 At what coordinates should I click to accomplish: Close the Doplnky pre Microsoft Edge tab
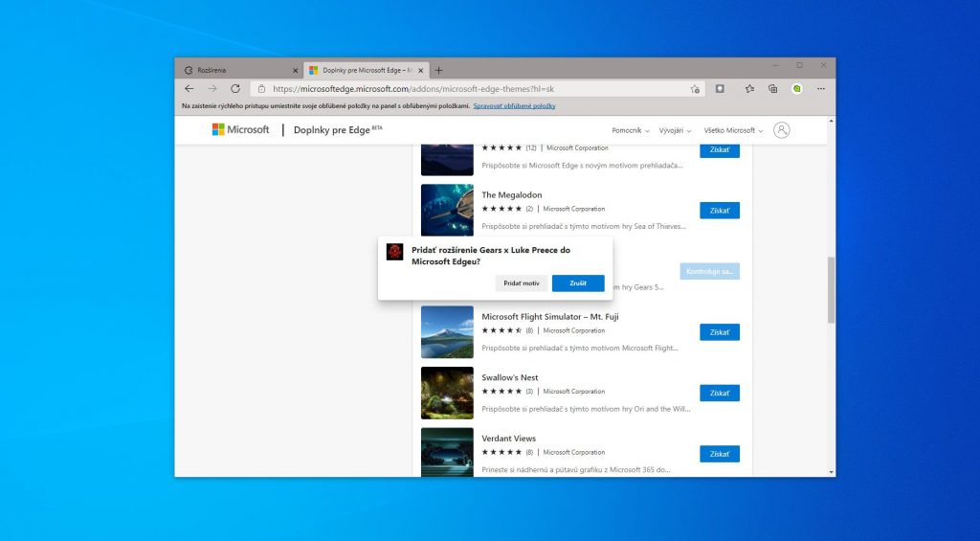tap(421, 71)
